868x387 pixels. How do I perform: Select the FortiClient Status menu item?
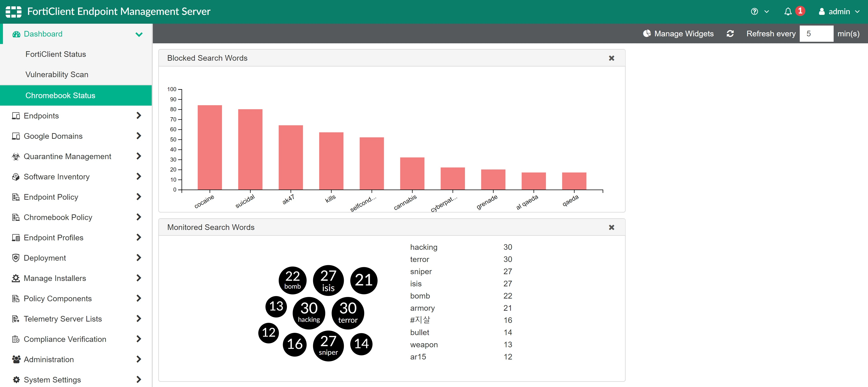[x=56, y=54]
